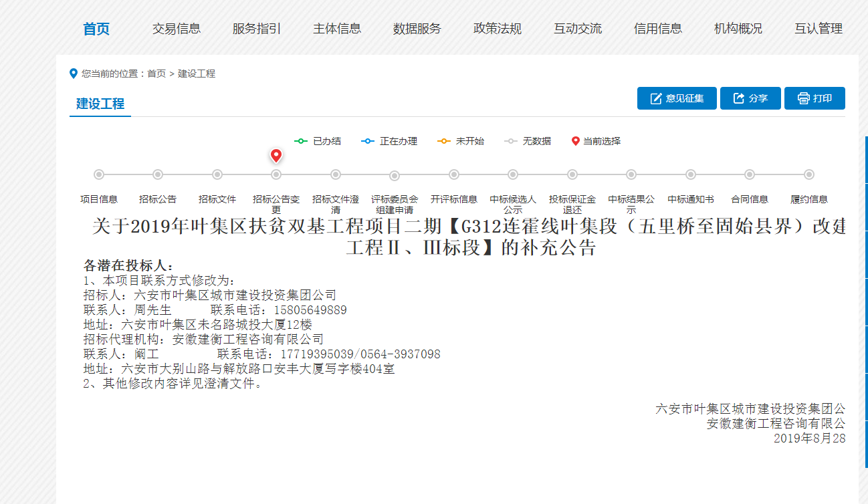Go to the 信用信息 page

point(658,29)
